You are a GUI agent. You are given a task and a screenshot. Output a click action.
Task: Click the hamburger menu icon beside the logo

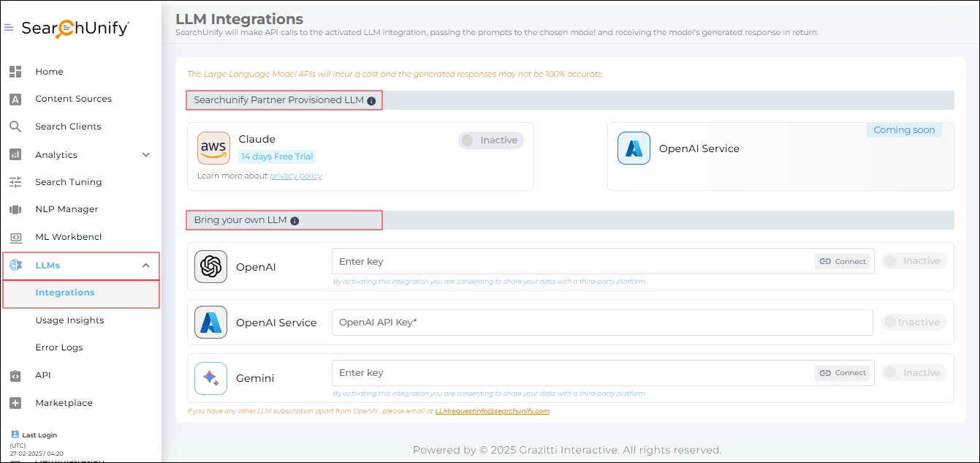(9, 28)
